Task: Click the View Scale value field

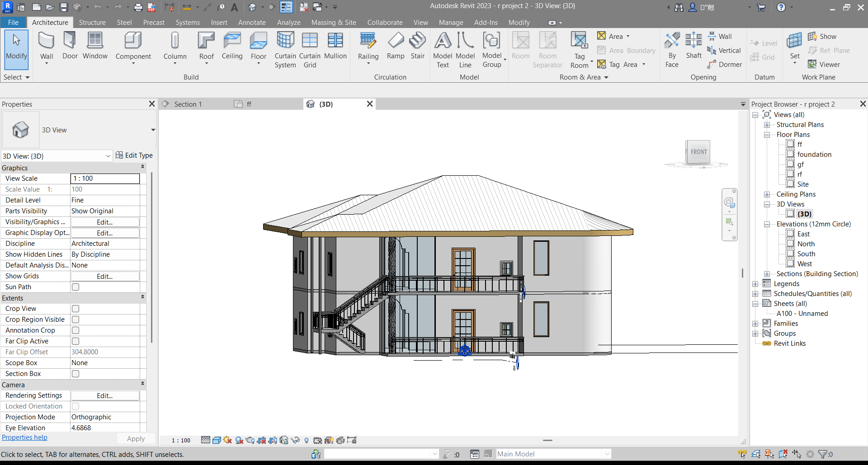Action: (105, 178)
